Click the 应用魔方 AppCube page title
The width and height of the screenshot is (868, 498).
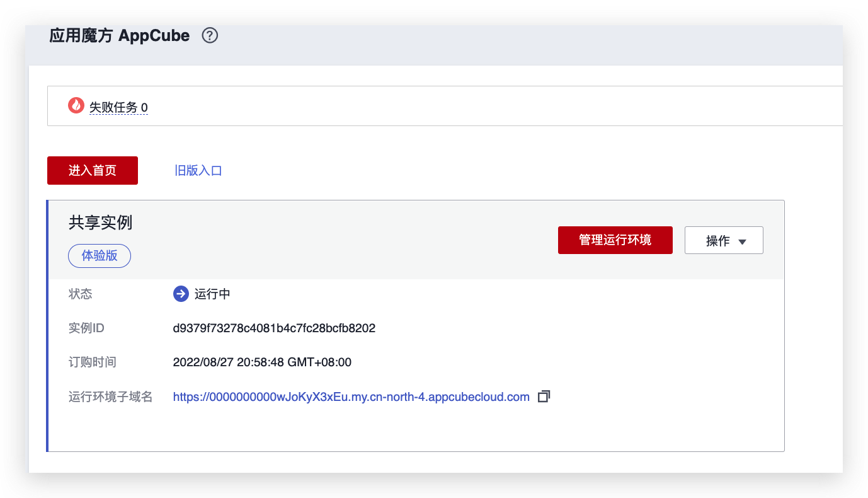120,36
